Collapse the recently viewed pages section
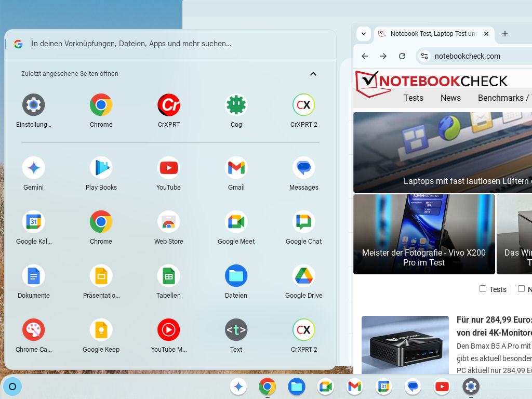532x399 pixels. (x=313, y=74)
